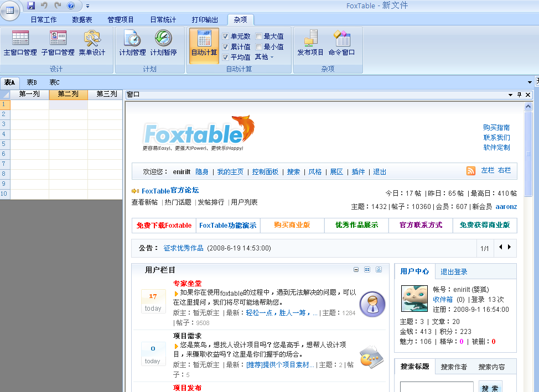
Task: Open quick access toolbar customize dropdown
Action: point(87,6)
